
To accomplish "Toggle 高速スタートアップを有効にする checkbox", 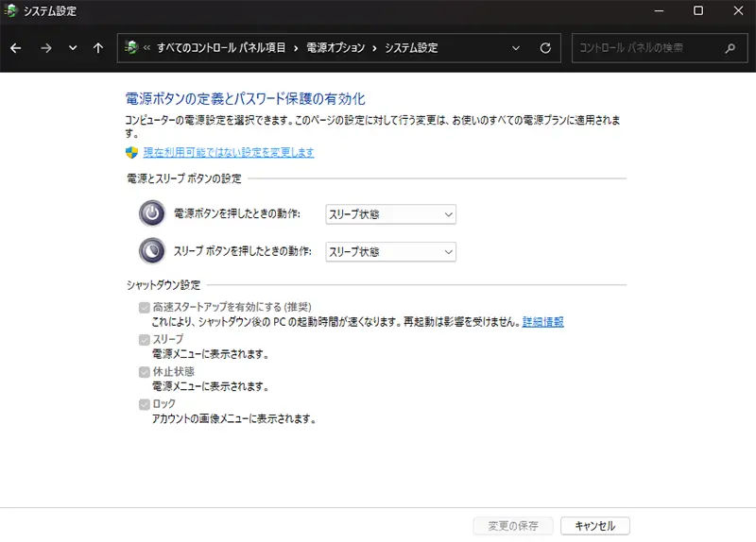I will tap(145, 308).
